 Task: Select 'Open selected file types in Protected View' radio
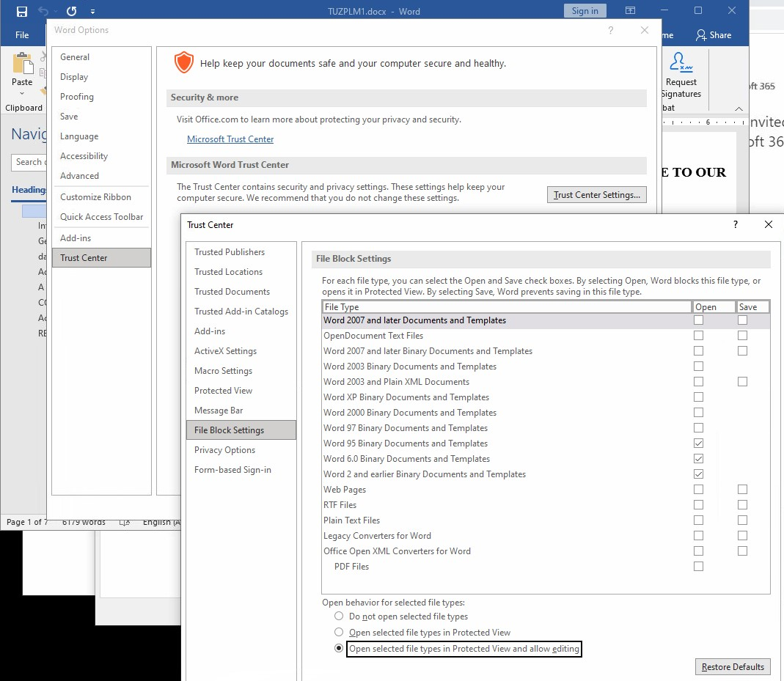coord(339,632)
